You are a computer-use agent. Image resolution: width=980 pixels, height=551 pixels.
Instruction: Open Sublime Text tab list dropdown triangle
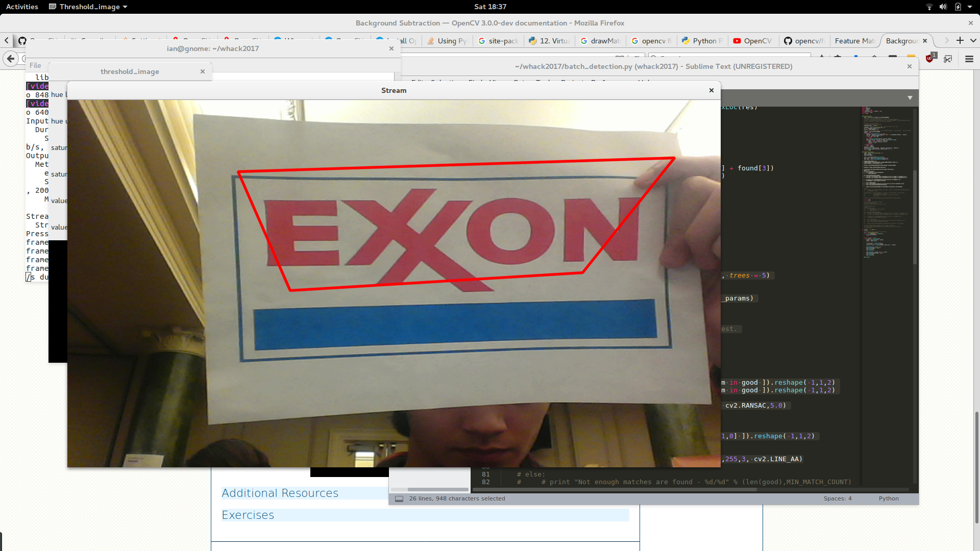tap(910, 97)
